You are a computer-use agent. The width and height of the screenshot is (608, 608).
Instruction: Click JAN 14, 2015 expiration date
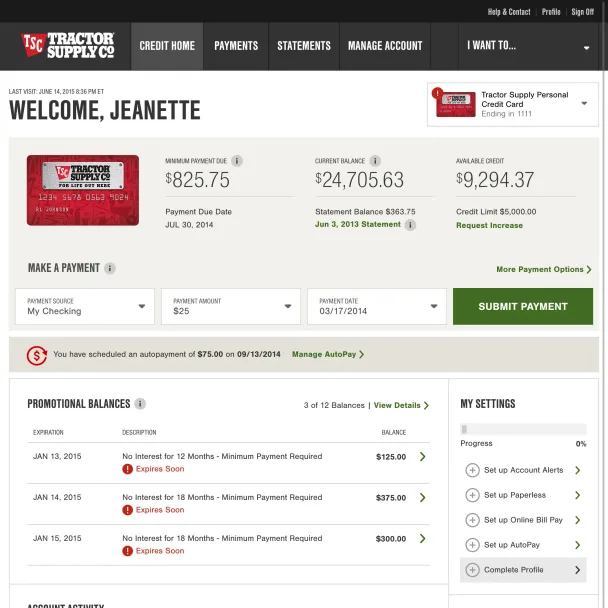[x=57, y=497]
